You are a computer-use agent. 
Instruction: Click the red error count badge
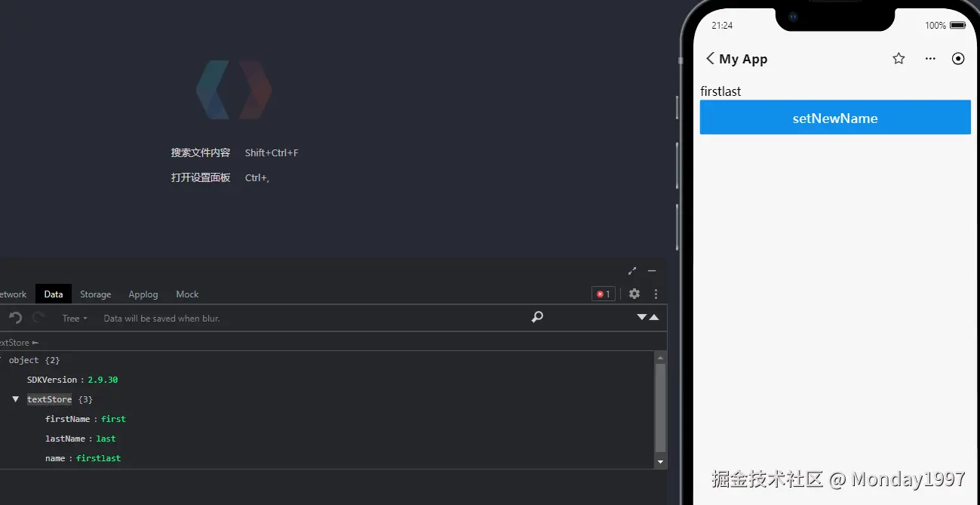604,294
